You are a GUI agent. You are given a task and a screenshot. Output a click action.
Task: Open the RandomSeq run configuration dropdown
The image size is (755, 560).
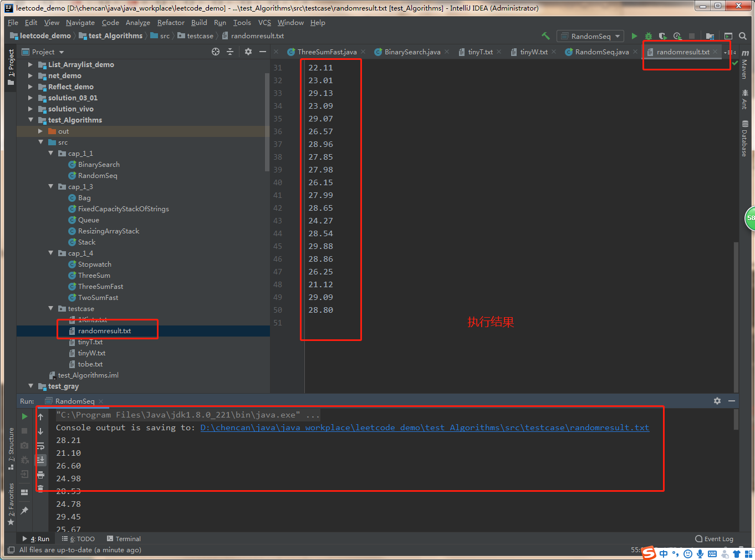click(591, 36)
